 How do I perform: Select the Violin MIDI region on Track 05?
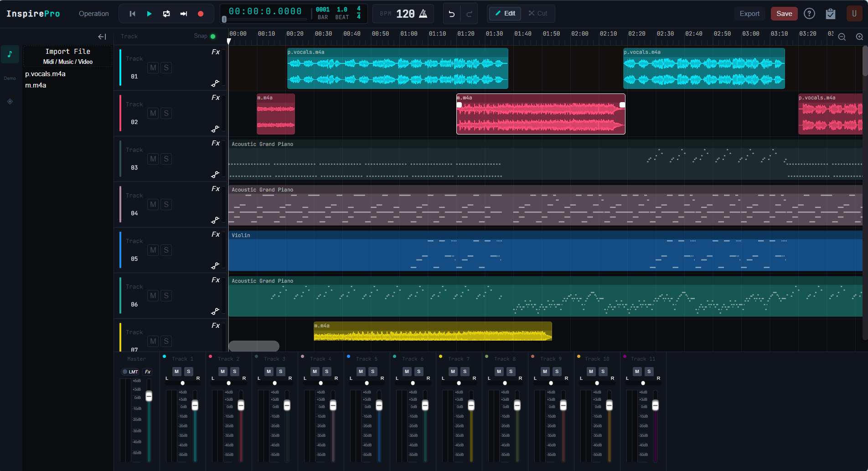[x=545, y=251]
